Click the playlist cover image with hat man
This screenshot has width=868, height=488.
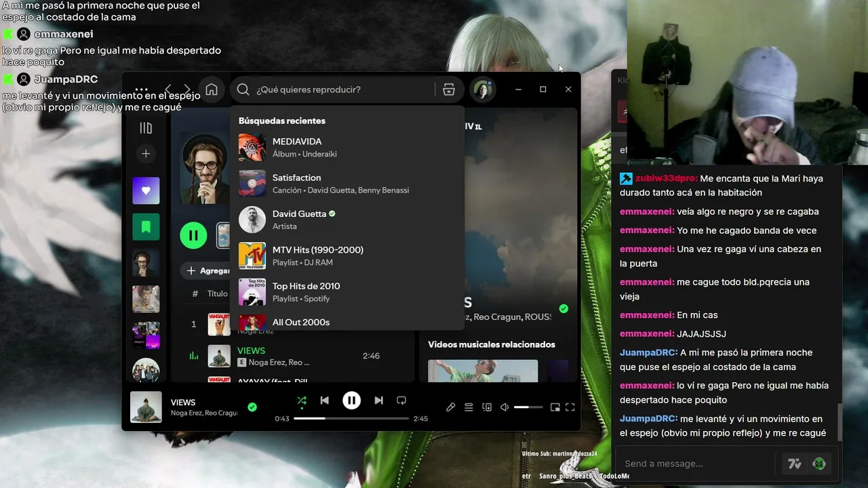[x=205, y=169]
